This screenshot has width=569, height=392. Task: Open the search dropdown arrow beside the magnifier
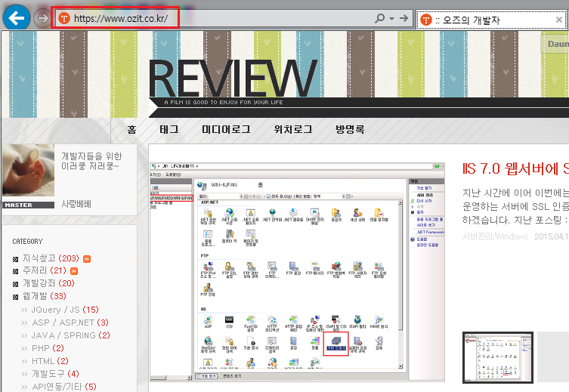(392, 18)
